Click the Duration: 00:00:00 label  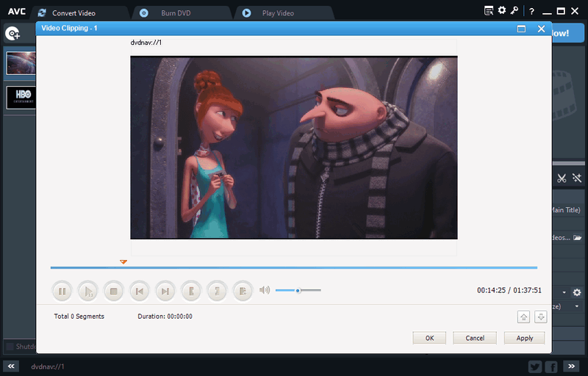165,317
